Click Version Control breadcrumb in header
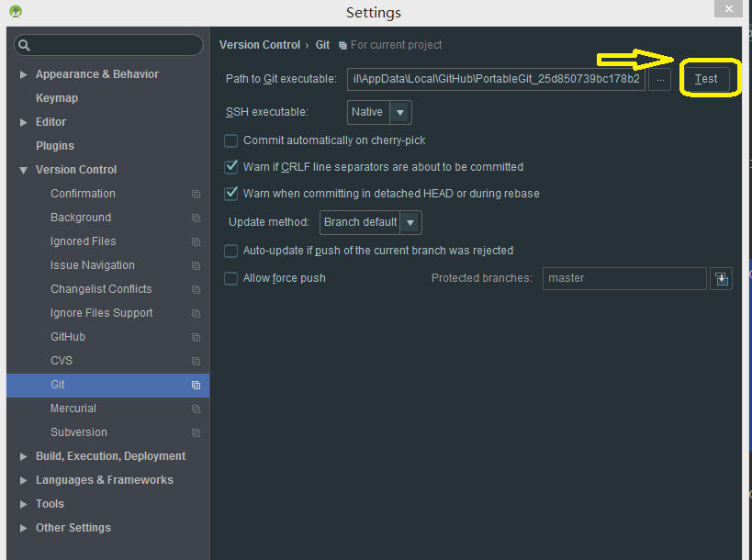The height and width of the screenshot is (560, 752). 260,45
